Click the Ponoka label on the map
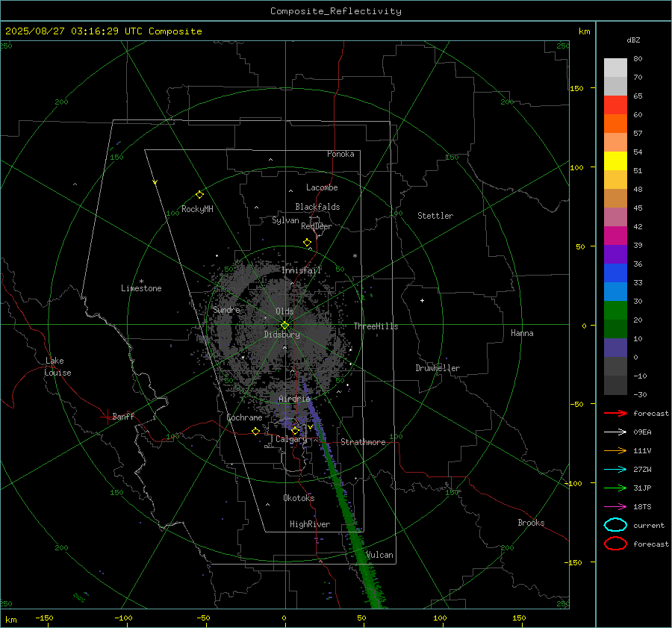The height and width of the screenshot is (628, 672). coord(340,154)
